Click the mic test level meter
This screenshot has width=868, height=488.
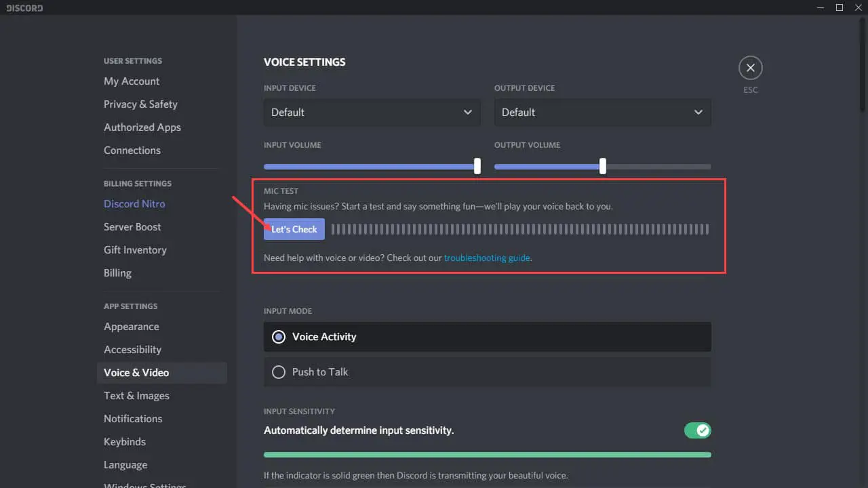pyautogui.click(x=520, y=229)
